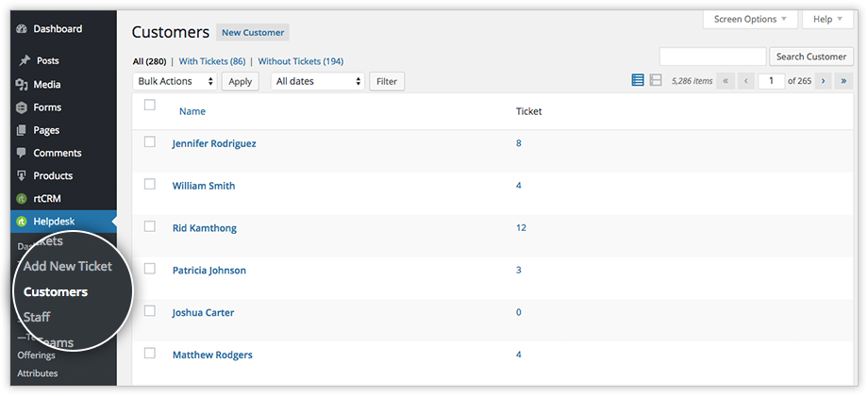
Task: Click the Products icon in sidebar
Action: (22, 176)
